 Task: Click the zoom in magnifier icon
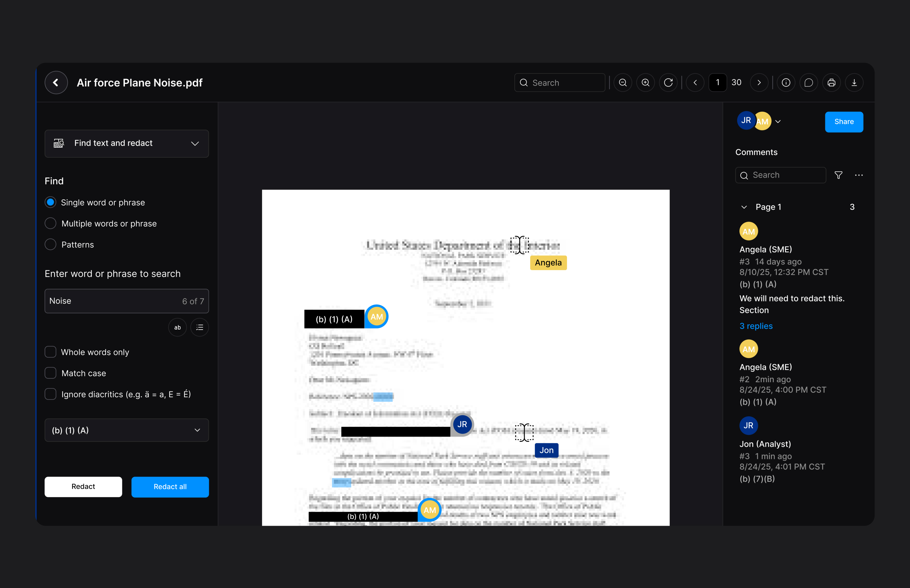point(646,82)
